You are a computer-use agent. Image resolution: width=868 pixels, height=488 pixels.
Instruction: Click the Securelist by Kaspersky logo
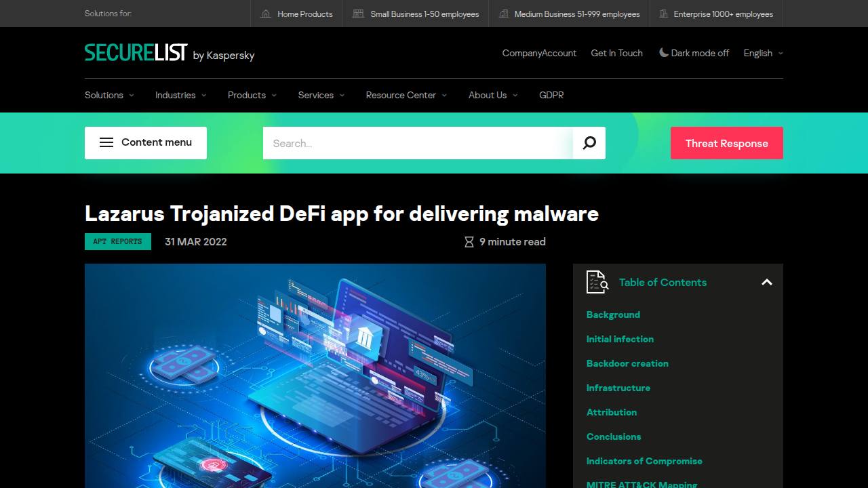click(170, 53)
